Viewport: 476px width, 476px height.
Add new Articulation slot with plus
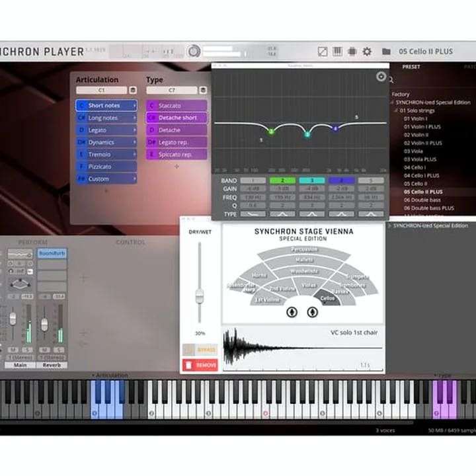(106, 191)
